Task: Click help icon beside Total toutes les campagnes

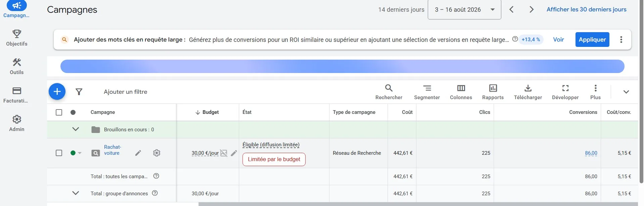Action: pos(156,176)
